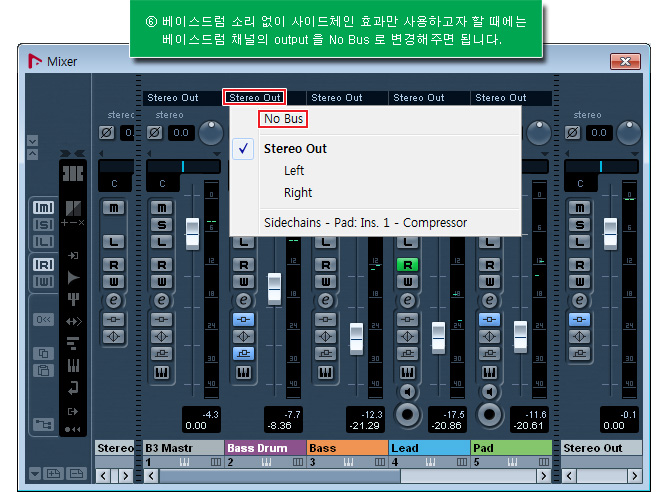The height and width of the screenshot is (492, 670).
Task: Disable Read automation on Lead channel
Action: [408, 265]
